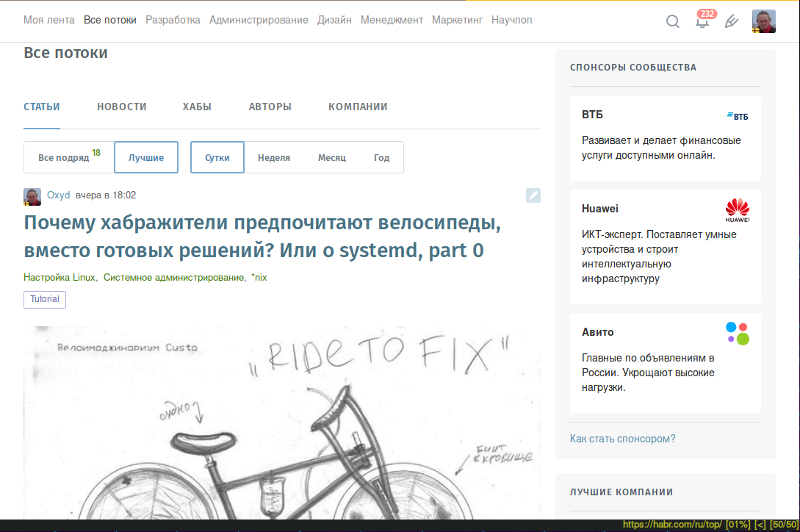The image size is (800, 532).
Task: Click the Huawei sponsor name
Action: coord(599,208)
